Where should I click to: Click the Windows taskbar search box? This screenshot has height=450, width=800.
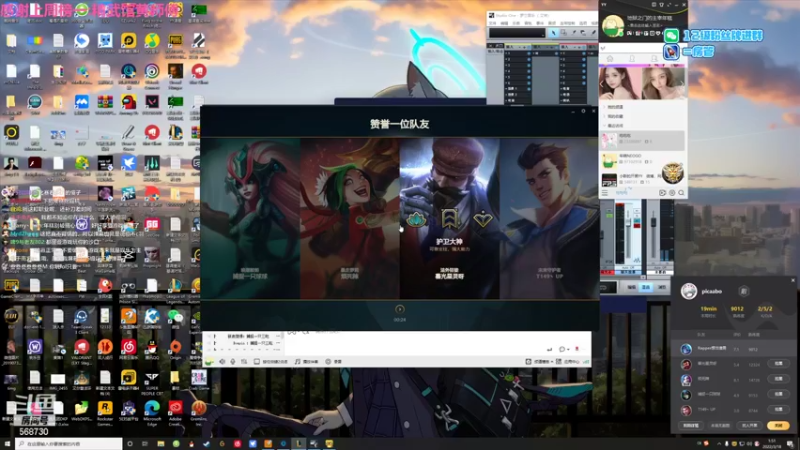[x=69, y=444]
